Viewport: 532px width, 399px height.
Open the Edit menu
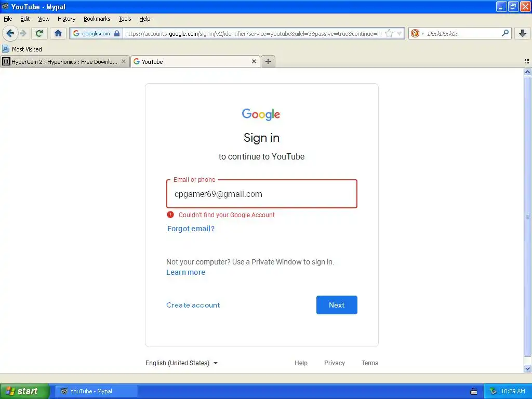25,19
